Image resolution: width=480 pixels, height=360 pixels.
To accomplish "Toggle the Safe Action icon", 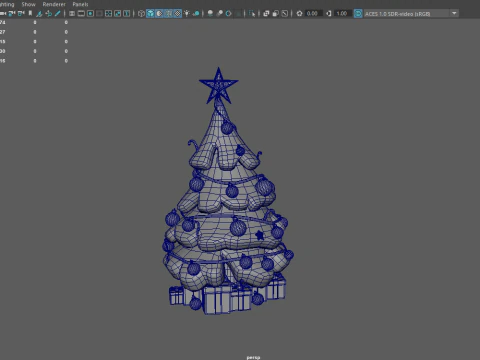I will [x=118, y=13].
